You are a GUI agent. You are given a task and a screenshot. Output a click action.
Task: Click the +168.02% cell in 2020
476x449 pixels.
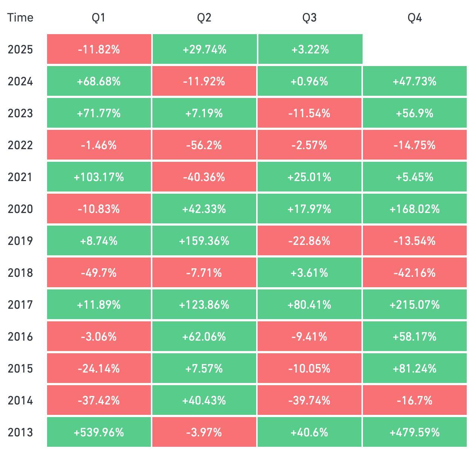414,209
